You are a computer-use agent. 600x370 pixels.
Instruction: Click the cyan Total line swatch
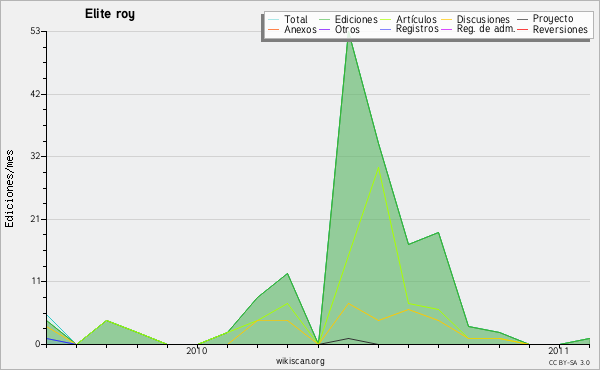pyautogui.click(x=274, y=20)
